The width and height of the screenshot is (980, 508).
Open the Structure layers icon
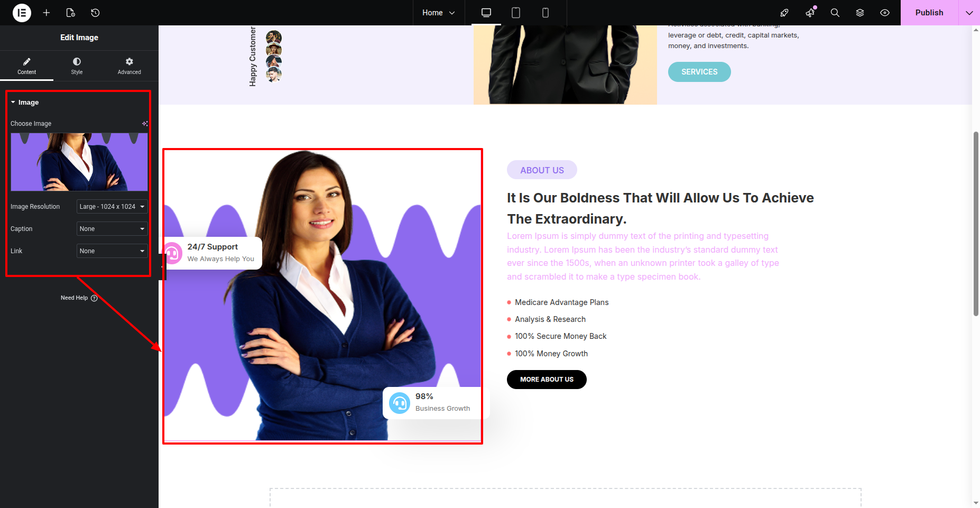click(x=860, y=13)
